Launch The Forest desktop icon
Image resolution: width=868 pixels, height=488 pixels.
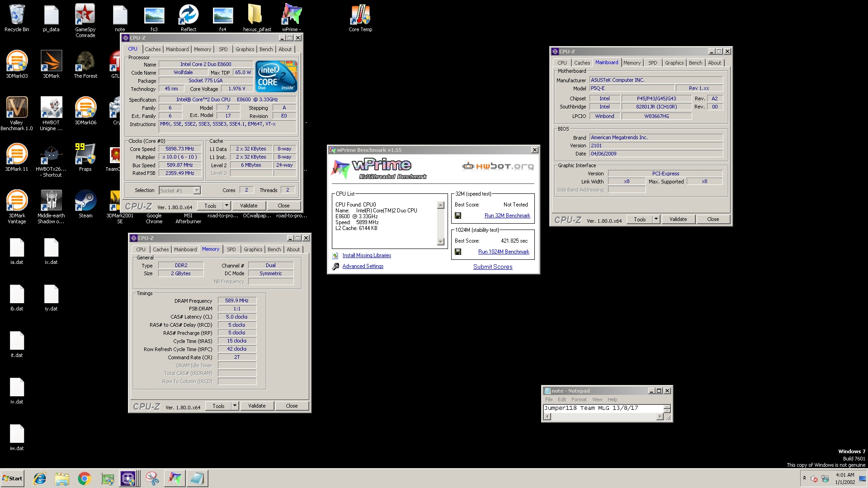(85, 65)
